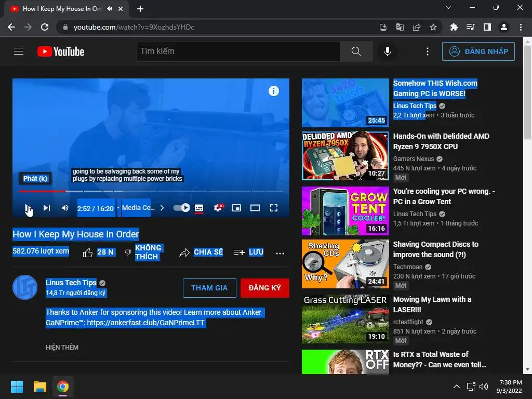
Task: Close the How I Keep My House tab
Action: coord(121,9)
